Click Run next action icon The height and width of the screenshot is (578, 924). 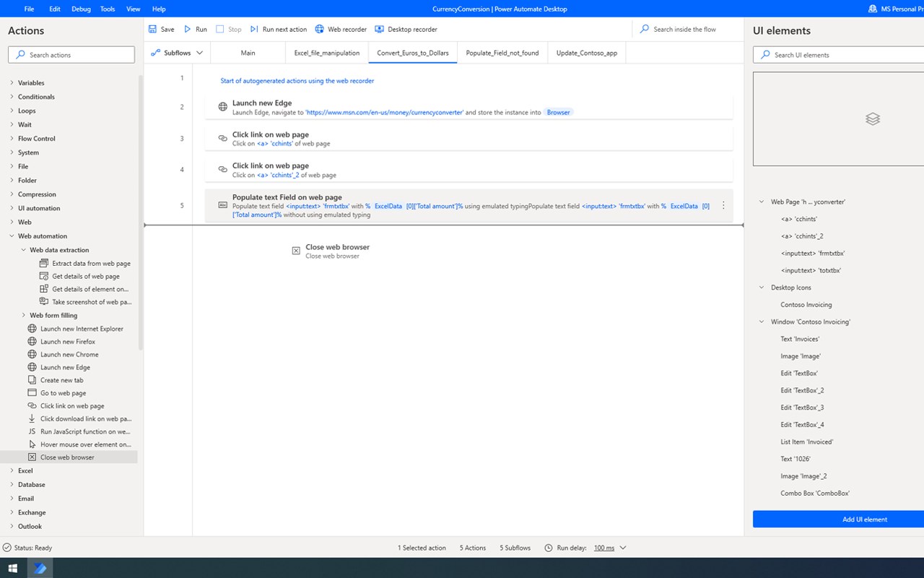[x=254, y=29]
